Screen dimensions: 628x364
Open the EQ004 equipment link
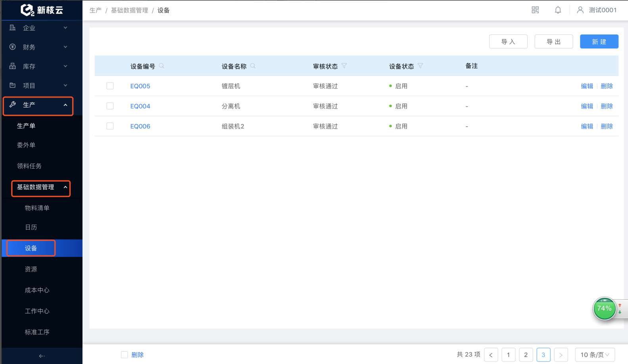(x=140, y=106)
